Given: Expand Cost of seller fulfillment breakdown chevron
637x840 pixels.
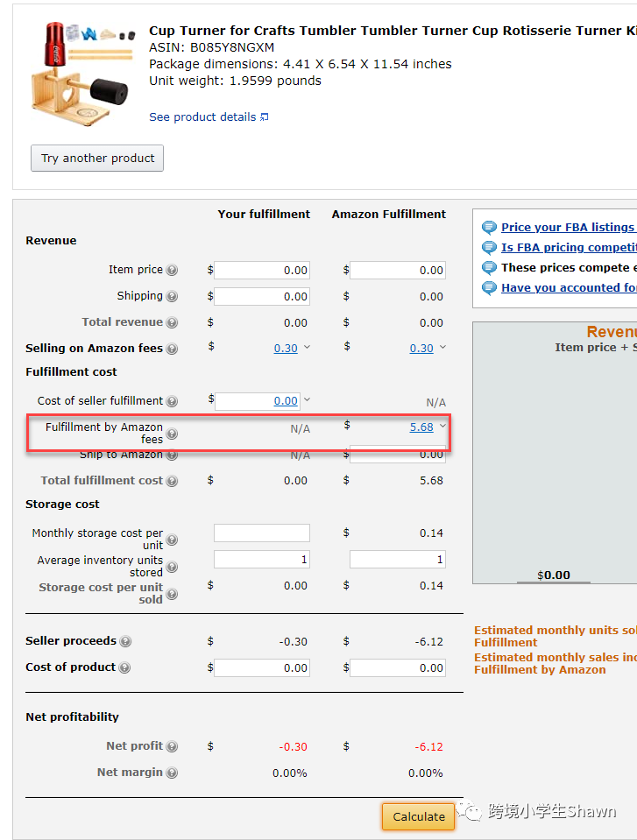Looking at the screenshot, I should [x=307, y=399].
